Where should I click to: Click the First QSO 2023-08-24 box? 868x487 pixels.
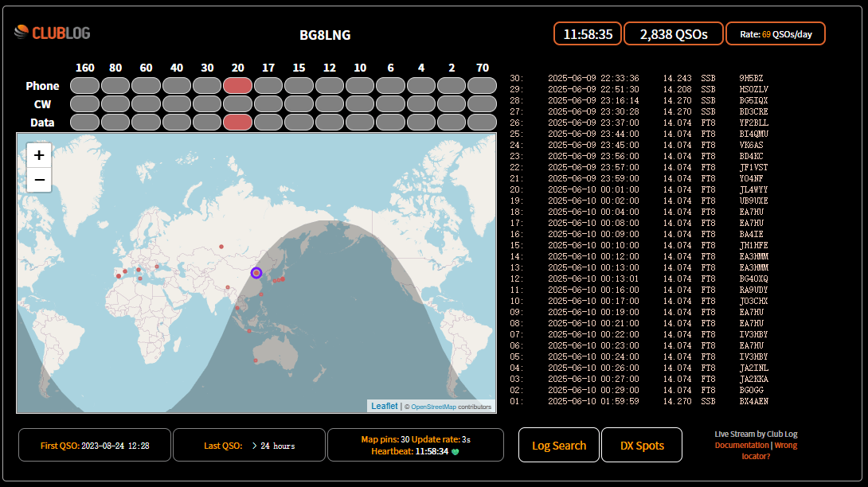pyautogui.click(x=95, y=445)
